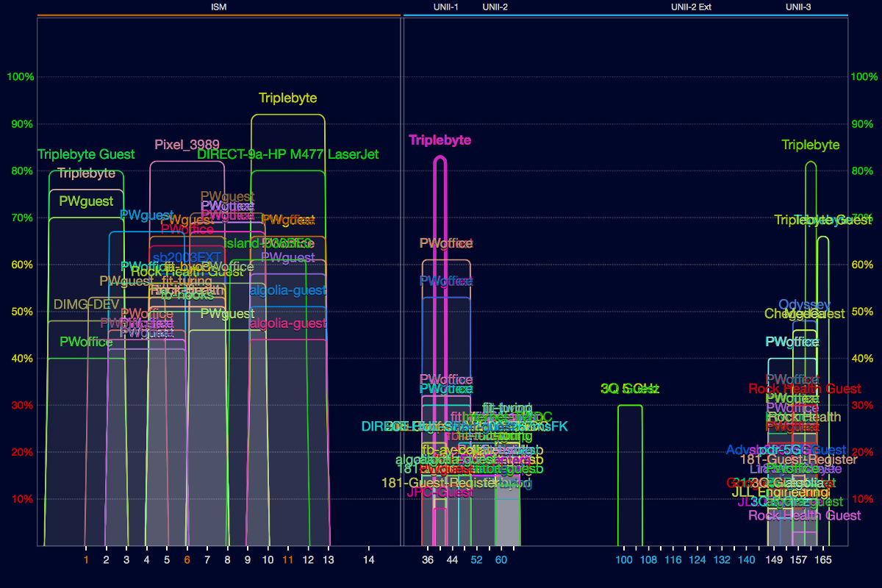Screen dimensions: 882x588
Task: Click channel 157 on the axis
Action: click(798, 560)
